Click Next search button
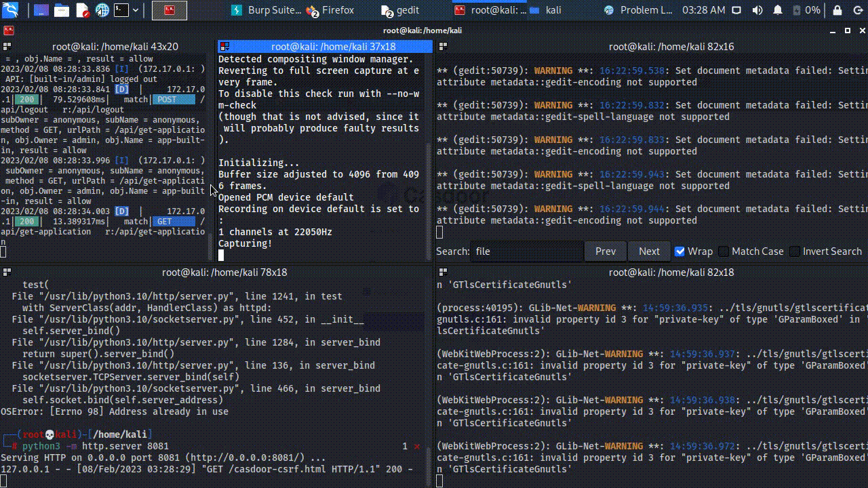The image size is (868, 488). pyautogui.click(x=649, y=251)
